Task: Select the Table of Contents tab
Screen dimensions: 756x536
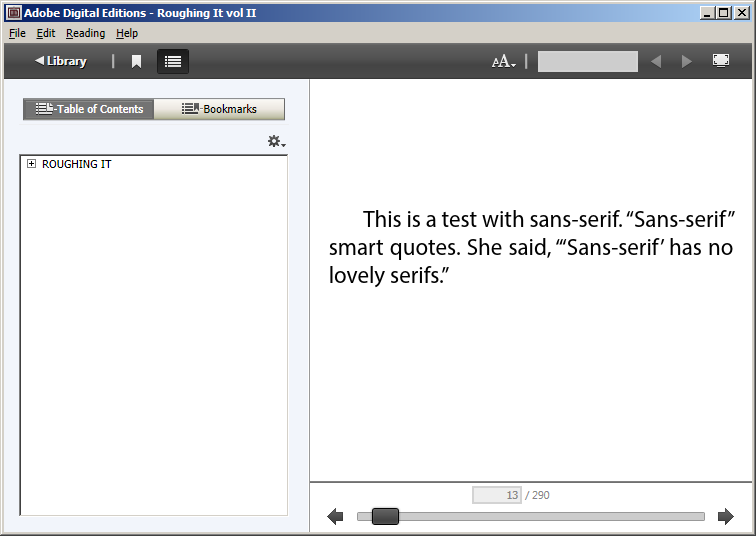Action: [89, 109]
